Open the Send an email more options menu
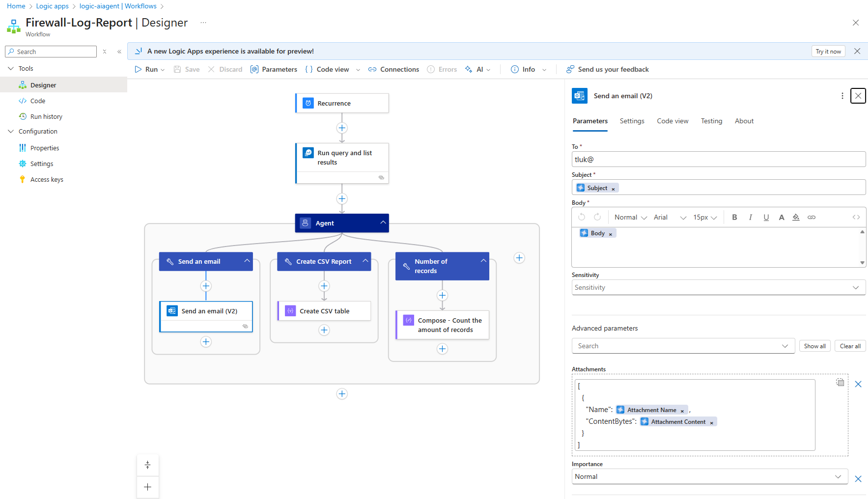This screenshot has width=868, height=499. pos(842,96)
